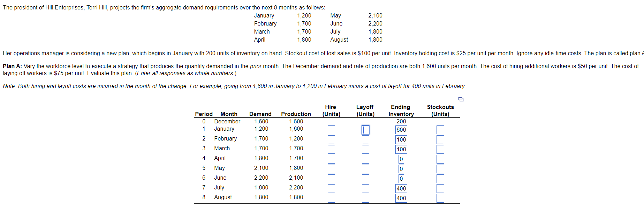The image size is (644, 209).
Task: Click February Ending Inventory field showing 100
Action: pyautogui.click(x=401, y=140)
